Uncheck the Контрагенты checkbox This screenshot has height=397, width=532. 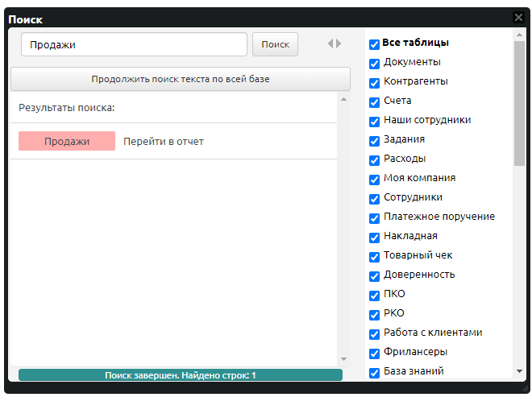pyautogui.click(x=374, y=83)
